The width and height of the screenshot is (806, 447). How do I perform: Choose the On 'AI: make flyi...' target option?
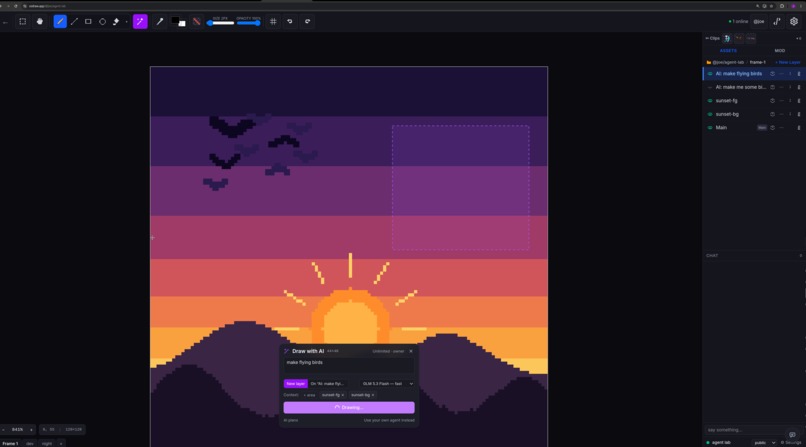[327, 384]
